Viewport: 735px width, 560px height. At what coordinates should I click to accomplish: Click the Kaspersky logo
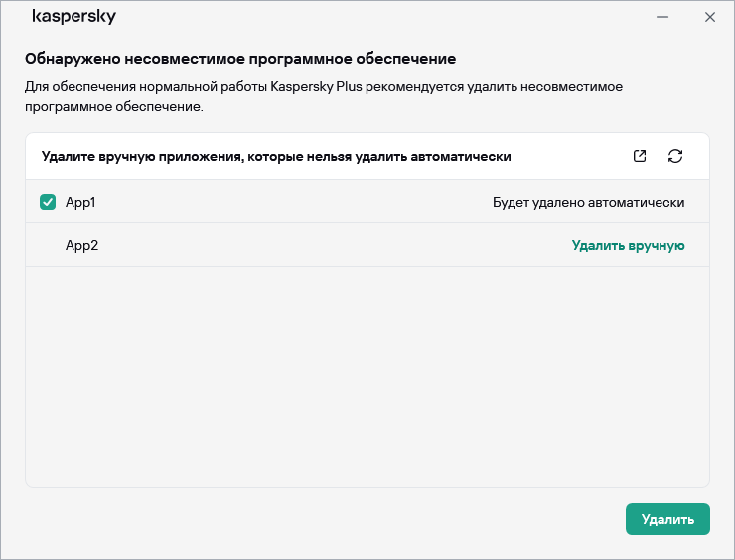tap(73, 17)
